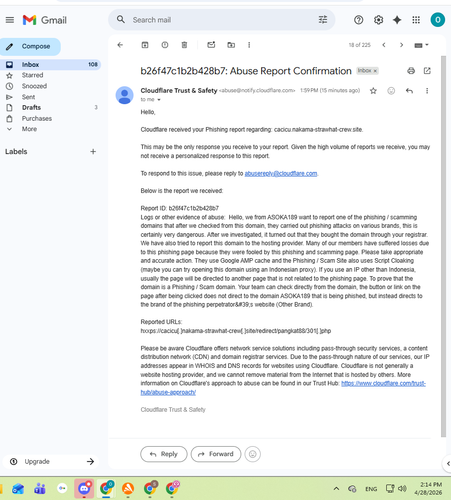
Task: Go to the newer email
Action: [x=384, y=45]
